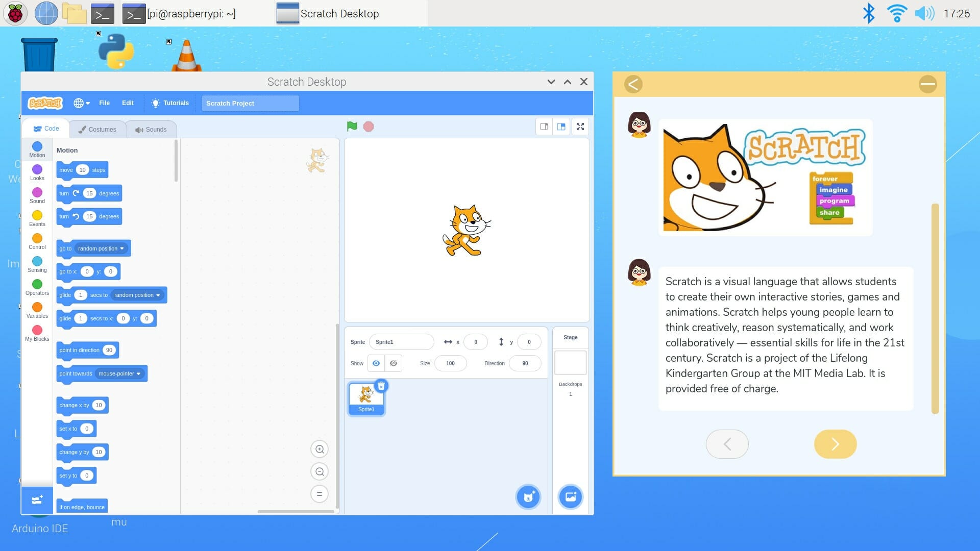This screenshot has width=980, height=551.
Task: Open the Bluetooth tray menu
Action: click(868, 13)
